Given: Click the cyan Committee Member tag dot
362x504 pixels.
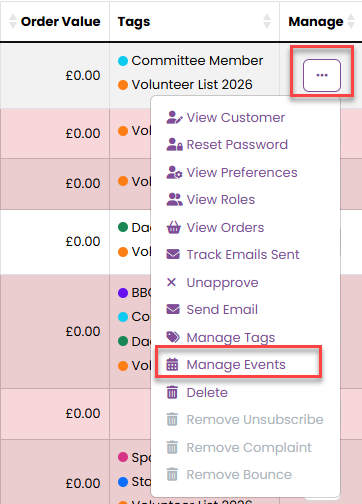Looking at the screenshot, I should coord(123,61).
